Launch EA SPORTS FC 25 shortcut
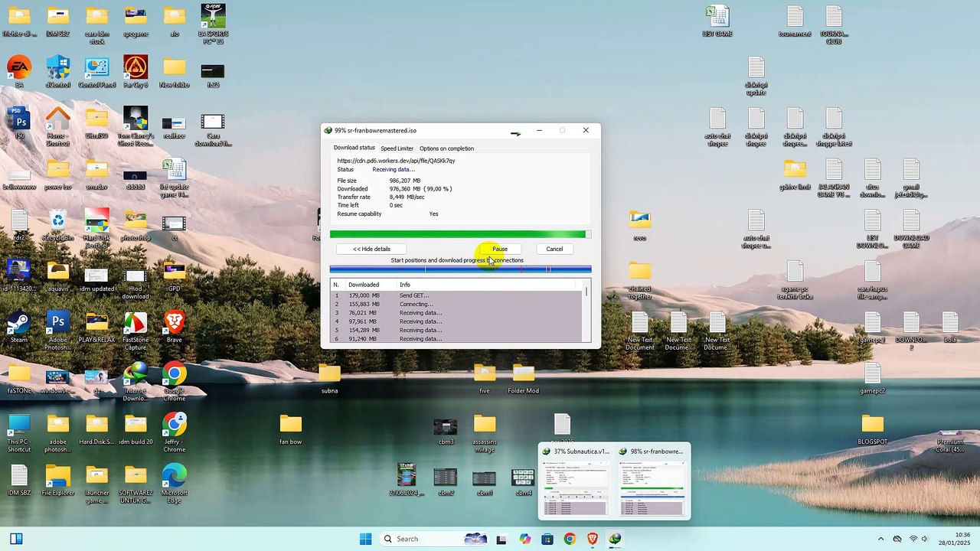The height and width of the screenshot is (551, 980). pyautogui.click(x=213, y=23)
